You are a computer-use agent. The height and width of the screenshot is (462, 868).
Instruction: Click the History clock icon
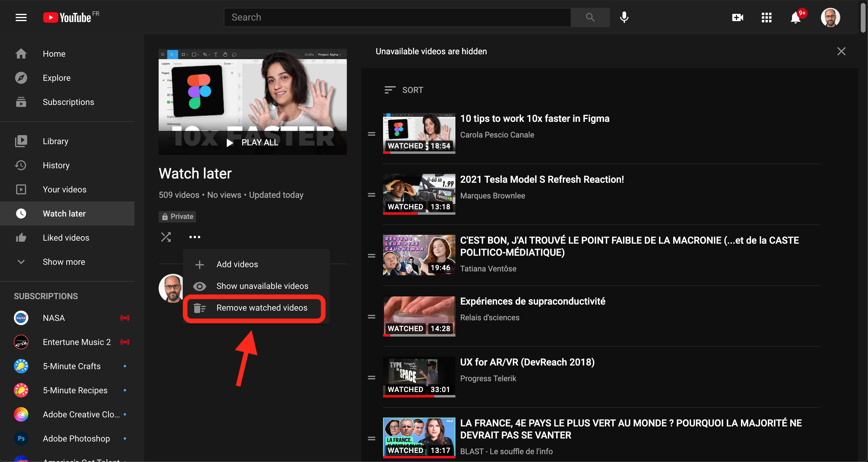click(21, 165)
